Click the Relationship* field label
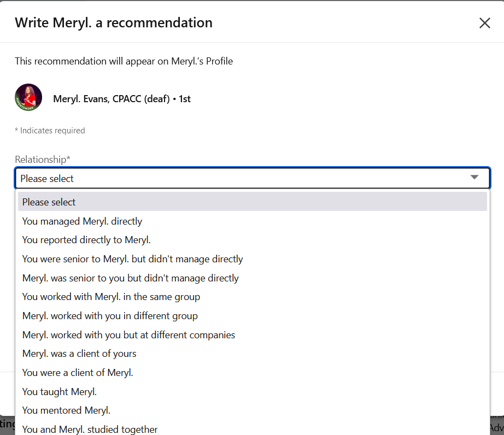The height and width of the screenshot is (435, 504). click(x=43, y=159)
